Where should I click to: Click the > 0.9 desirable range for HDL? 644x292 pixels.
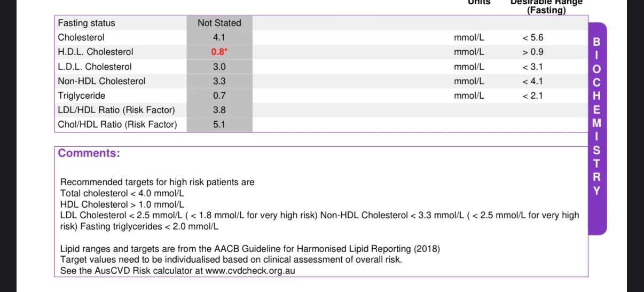click(532, 52)
